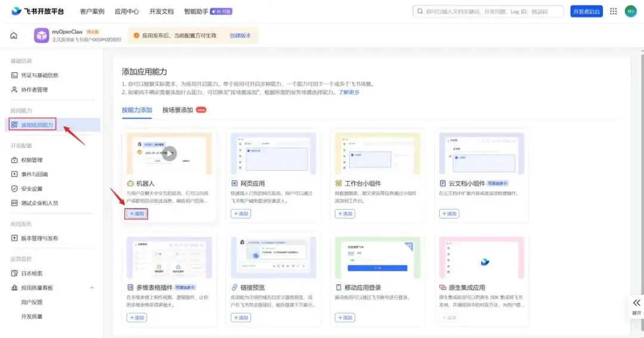Click the 开发者后台 button
This screenshot has width=644, height=338.
pyautogui.click(x=587, y=11)
